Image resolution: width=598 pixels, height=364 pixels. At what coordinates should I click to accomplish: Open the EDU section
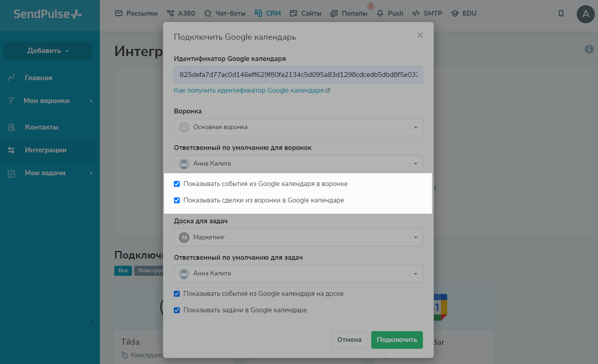464,13
